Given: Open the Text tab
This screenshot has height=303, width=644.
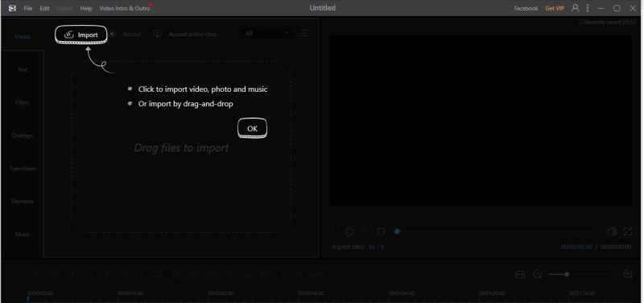Looking at the screenshot, I should click(x=23, y=69).
